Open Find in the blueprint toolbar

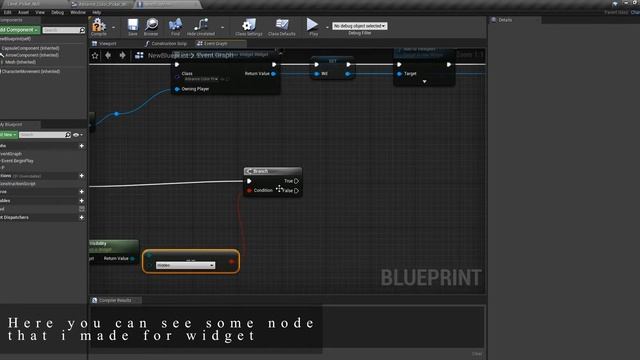click(x=175, y=24)
